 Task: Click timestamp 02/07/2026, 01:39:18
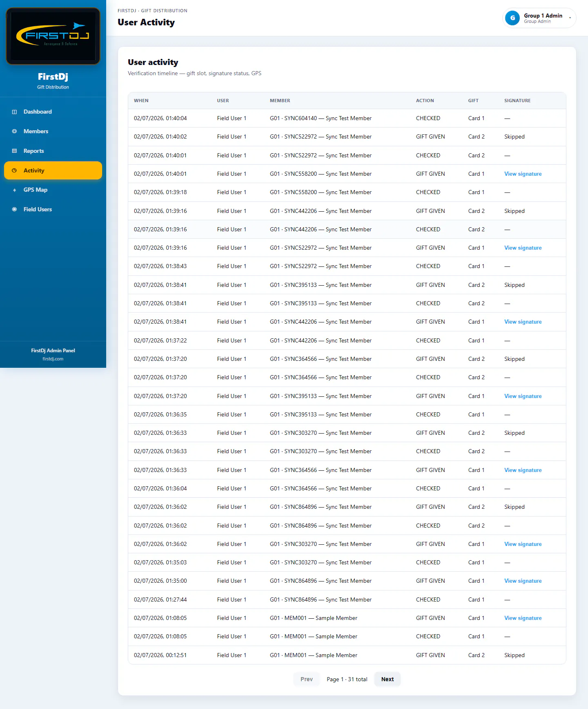pyautogui.click(x=160, y=192)
